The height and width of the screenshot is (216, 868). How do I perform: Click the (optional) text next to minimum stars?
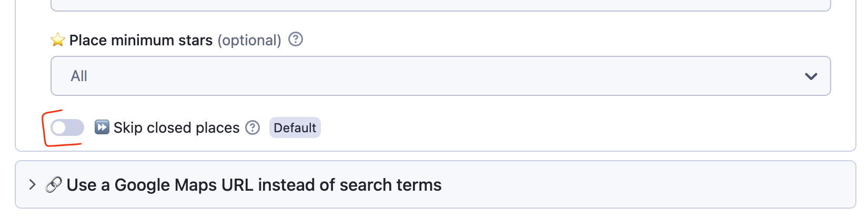click(249, 41)
